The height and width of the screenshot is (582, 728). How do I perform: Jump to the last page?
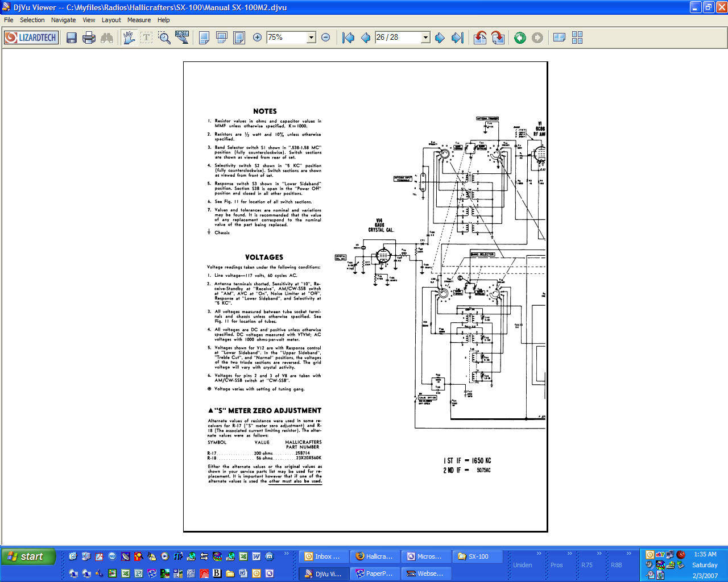(x=457, y=38)
